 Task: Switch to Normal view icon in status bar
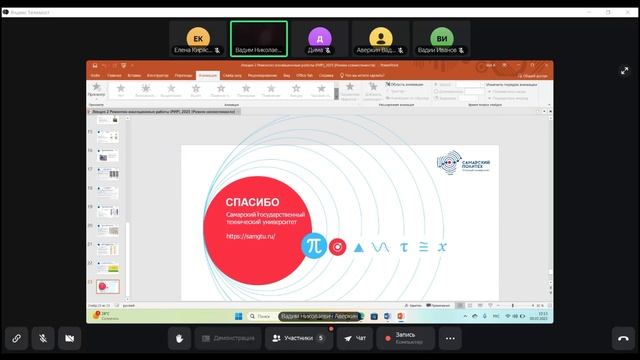click(x=460, y=305)
